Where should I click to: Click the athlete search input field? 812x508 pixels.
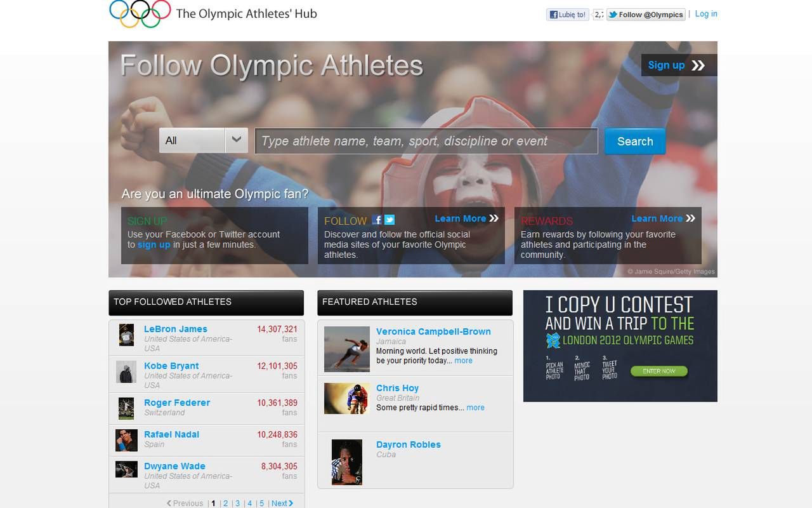coord(426,141)
